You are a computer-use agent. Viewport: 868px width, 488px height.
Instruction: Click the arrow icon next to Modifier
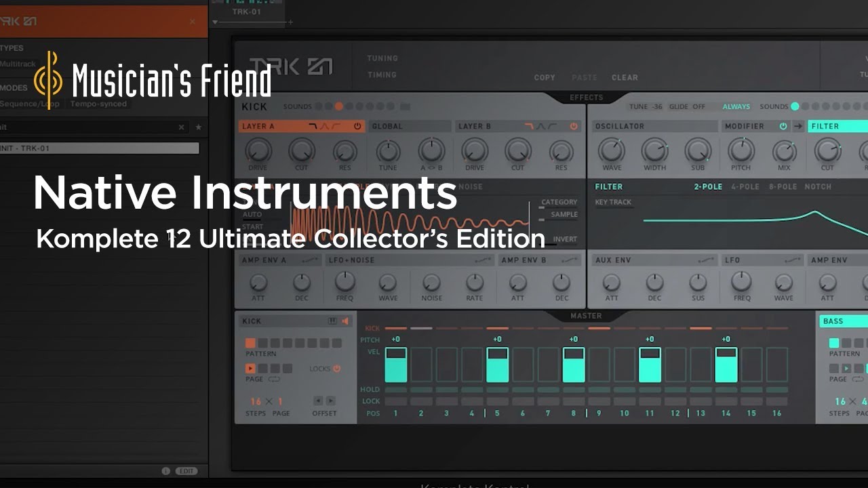[798, 126]
